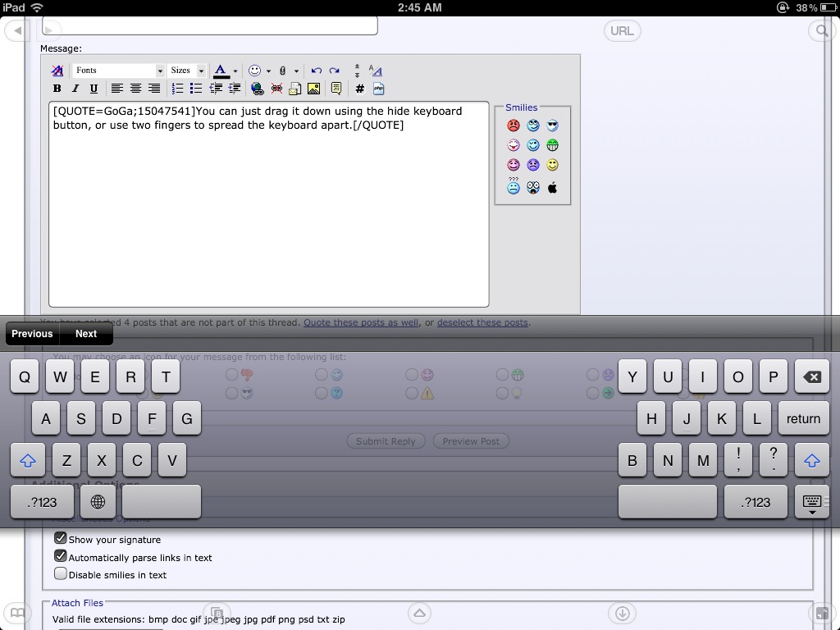Tap the globe language key
Image resolution: width=840 pixels, height=630 pixels.
98,502
